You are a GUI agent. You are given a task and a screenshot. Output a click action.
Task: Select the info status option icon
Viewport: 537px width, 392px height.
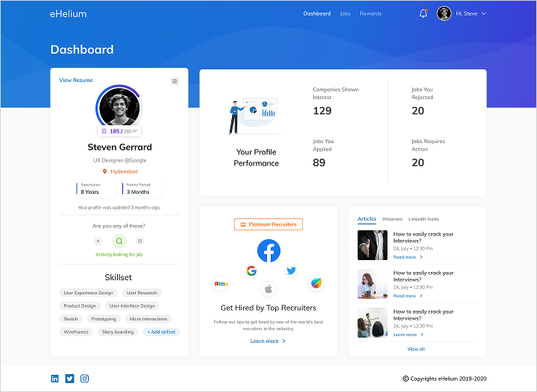[x=139, y=241]
